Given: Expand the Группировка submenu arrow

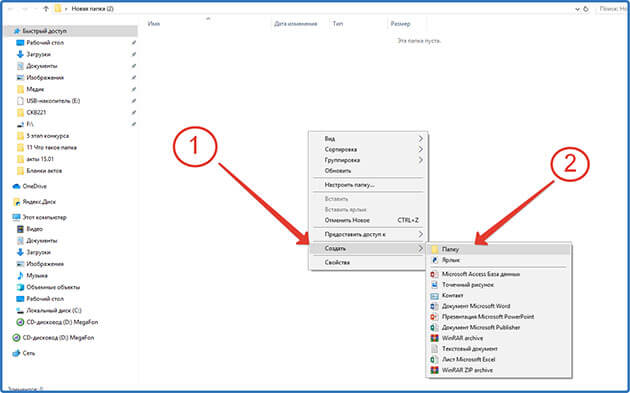Looking at the screenshot, I should point(420,160).
